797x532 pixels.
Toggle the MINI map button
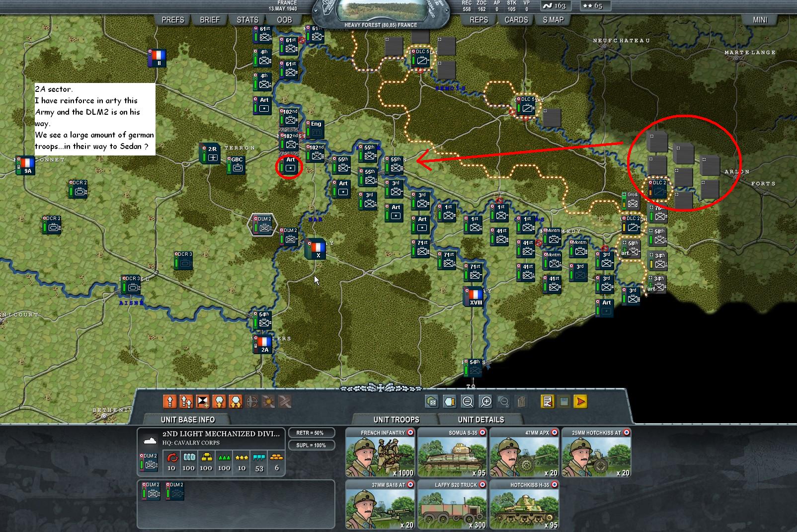coord(760,20)
